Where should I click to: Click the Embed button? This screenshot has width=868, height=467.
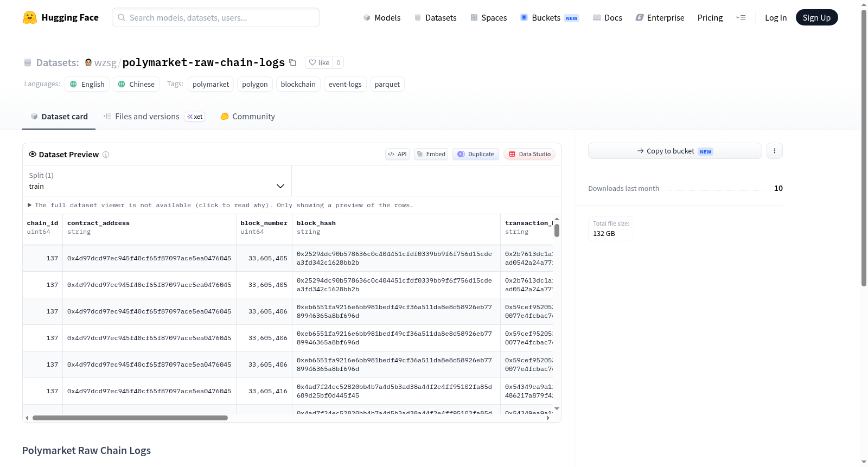tap(431, 154)
